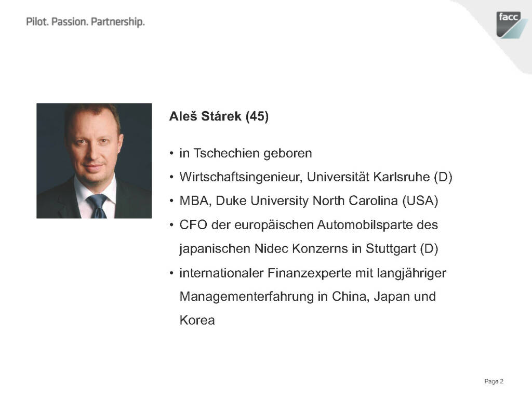
Task: Click the text 'Stuttgart (D)'
Action: point(402,249)
